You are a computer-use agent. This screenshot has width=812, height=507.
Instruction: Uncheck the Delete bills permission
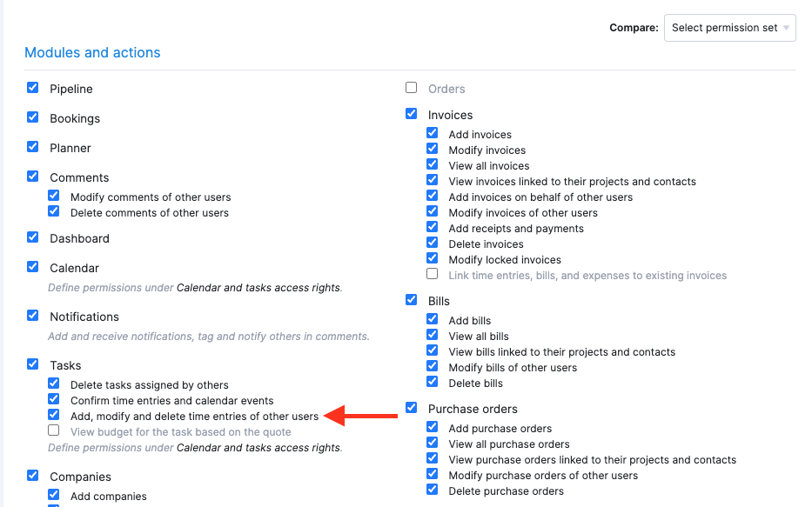pos(433,382)
